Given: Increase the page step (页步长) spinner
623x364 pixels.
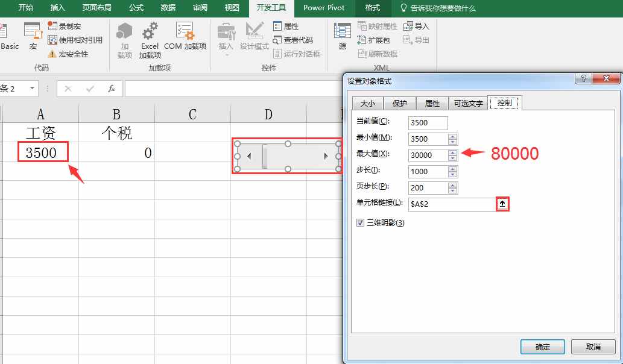Looking at the screenshot, I should click(452, 185).
